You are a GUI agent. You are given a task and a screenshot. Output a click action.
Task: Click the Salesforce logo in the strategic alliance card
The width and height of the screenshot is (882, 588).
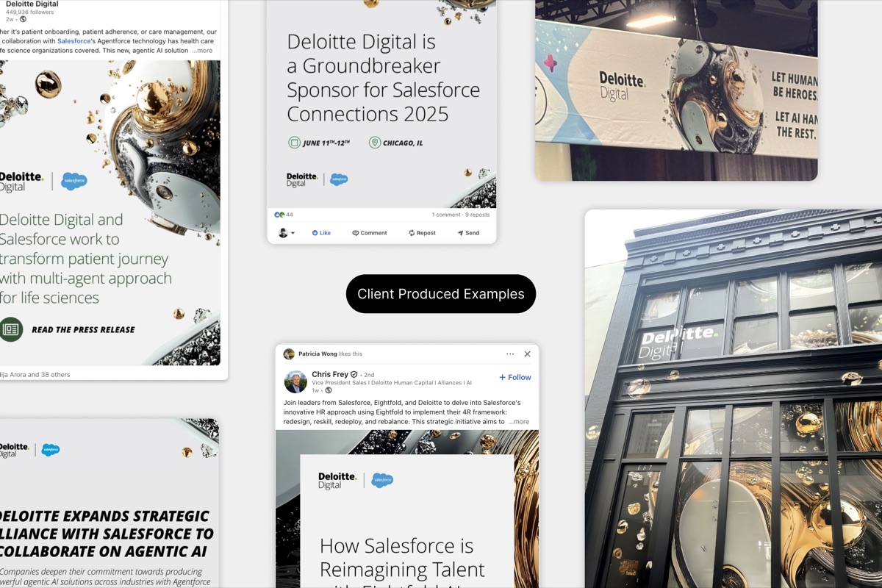pos(51,450)
